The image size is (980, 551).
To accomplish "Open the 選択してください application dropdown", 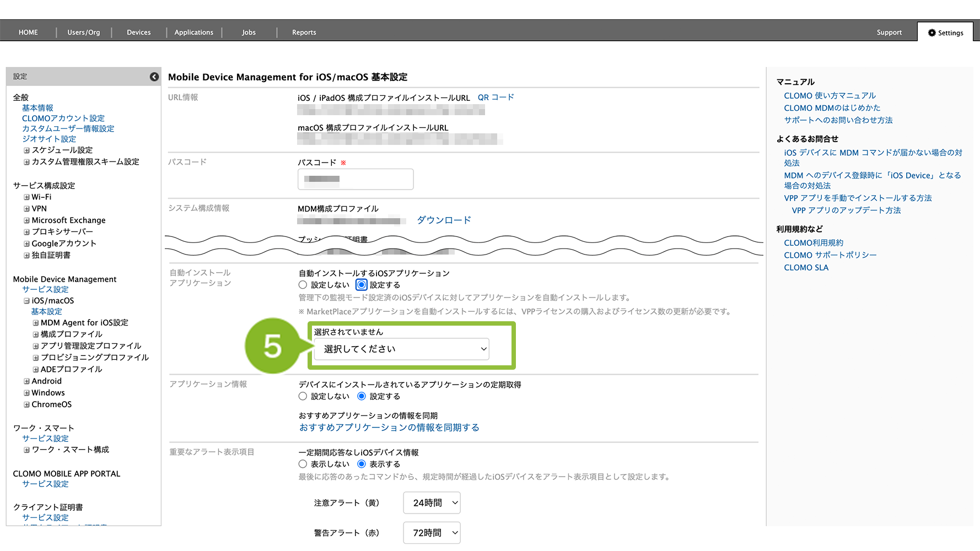I will (x=401, y=349).
